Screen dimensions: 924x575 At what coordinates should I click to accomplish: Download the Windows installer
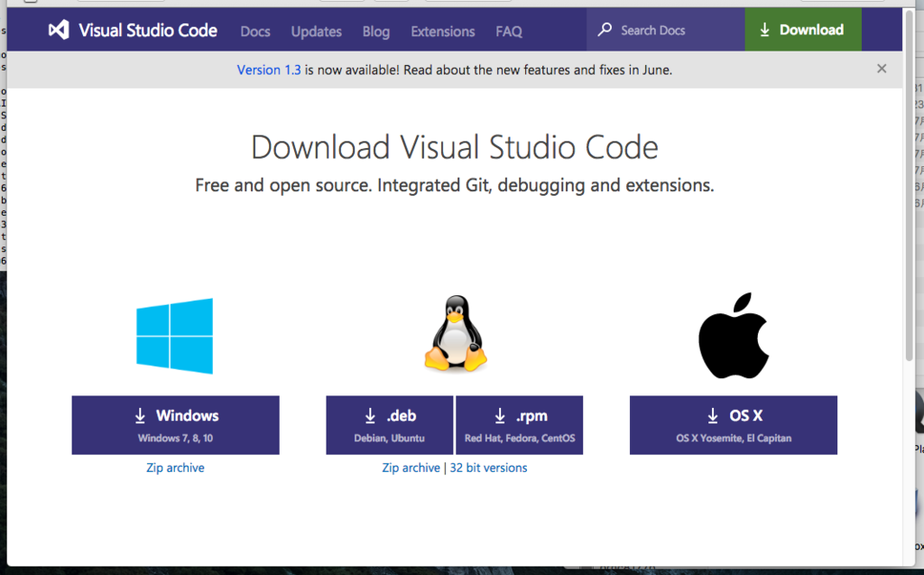[x=176, y=425]
